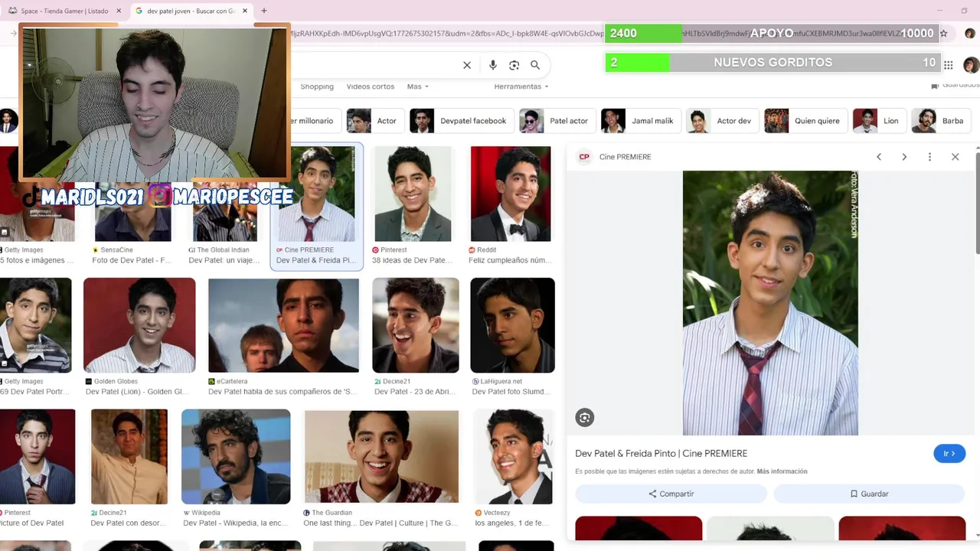Click the preview panel vertical scrollbar
The width and height of the screenshot is (980, 551).
pos(977,203)
